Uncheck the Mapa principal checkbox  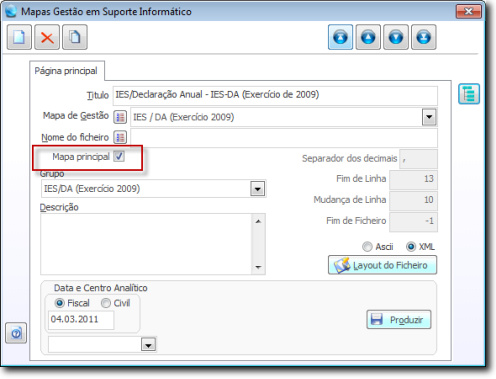click(119, 156)
